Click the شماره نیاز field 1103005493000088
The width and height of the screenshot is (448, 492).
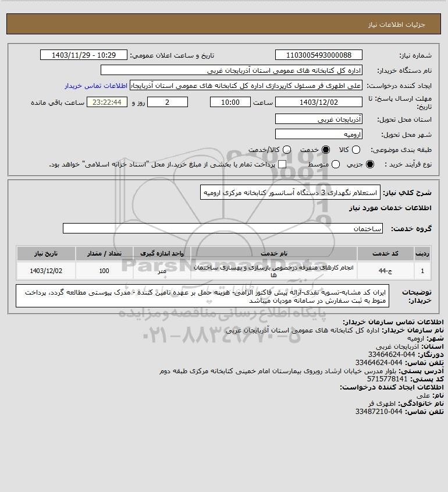coord(318,55)
